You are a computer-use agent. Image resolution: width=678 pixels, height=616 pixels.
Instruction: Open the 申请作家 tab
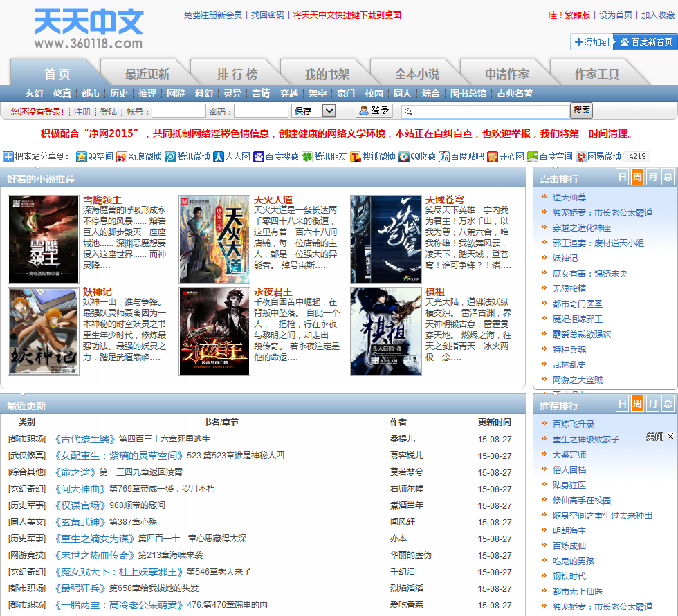pos(506,74)
